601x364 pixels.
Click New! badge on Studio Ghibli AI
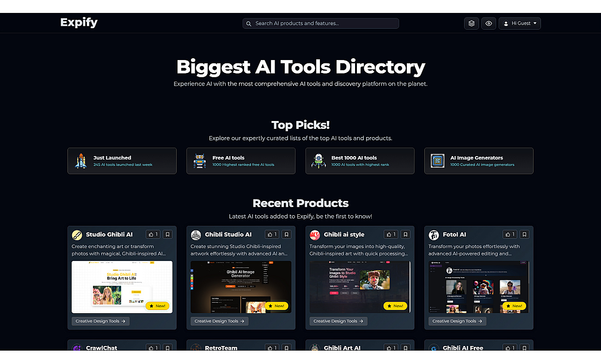[158, 306]
